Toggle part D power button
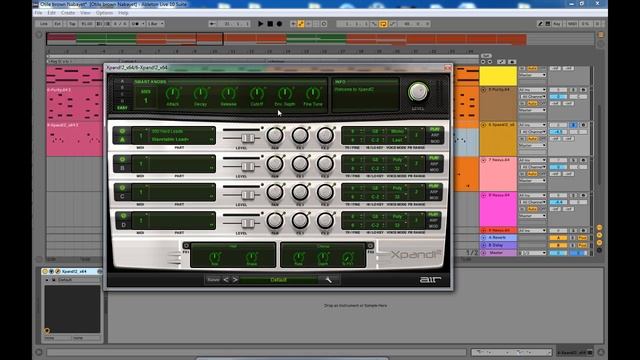Viewport: 640px width, 360px height. tap(122, 216)
